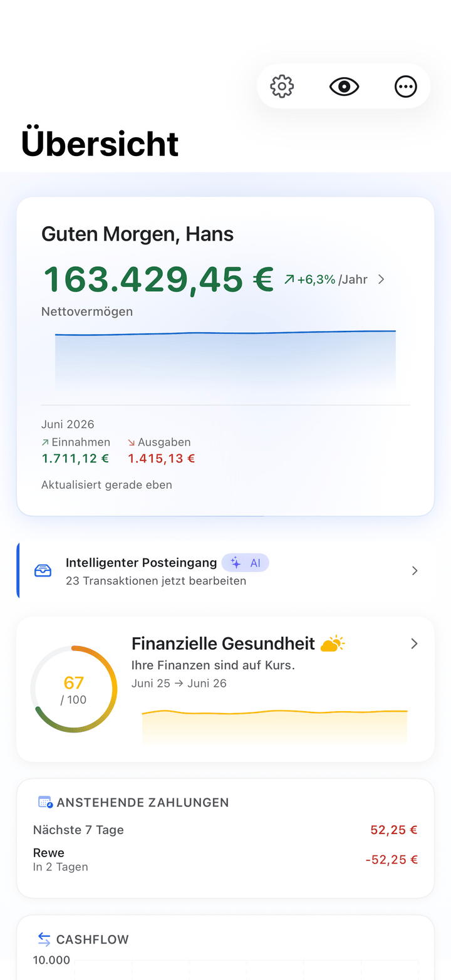This screenshot has height=980, width=451.
Task: Tap the Cashflow swap-arrows icon
Action: (x=44, y=939)
